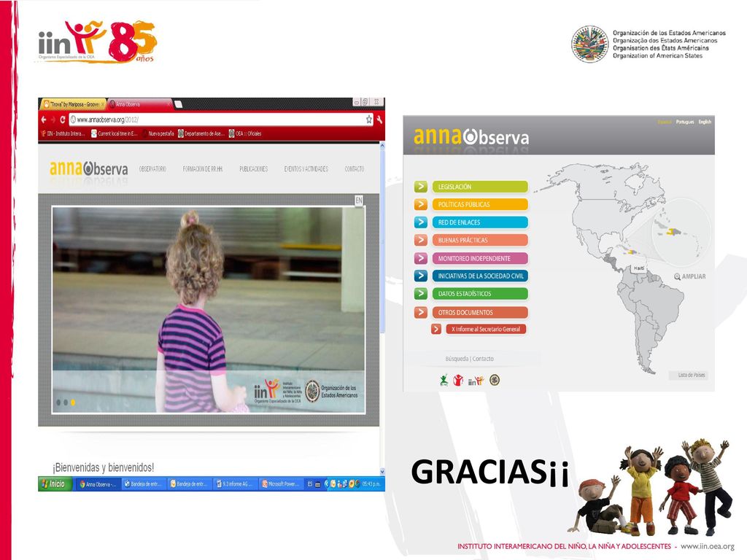Open the Current local time in E... bookmark
747x560 pixels.
(x=115, y=134)
